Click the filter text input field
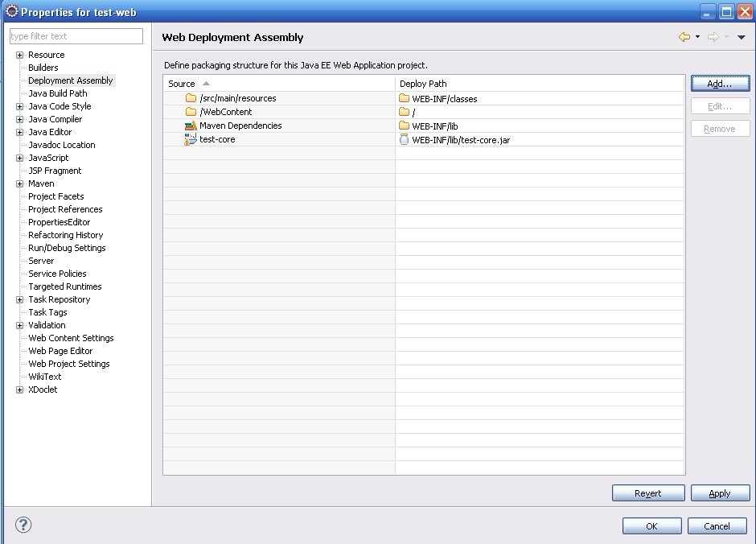 76,36
